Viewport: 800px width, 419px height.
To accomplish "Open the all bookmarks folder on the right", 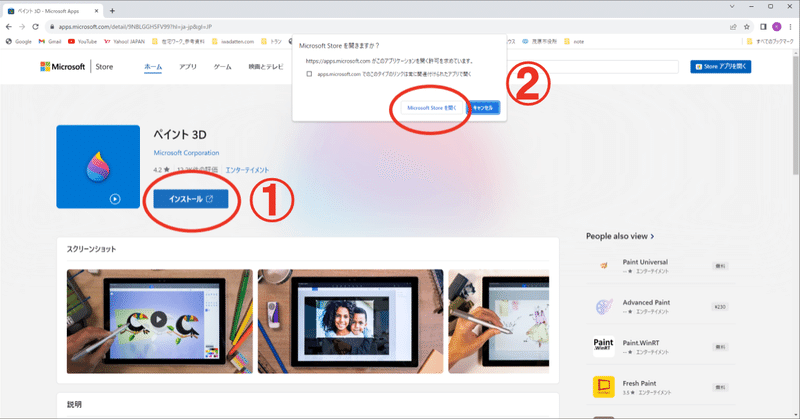I will click(770, 41).
